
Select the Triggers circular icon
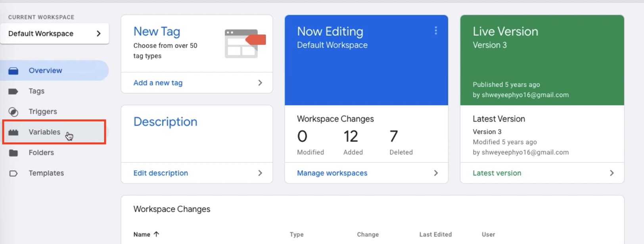click(13, 112)
